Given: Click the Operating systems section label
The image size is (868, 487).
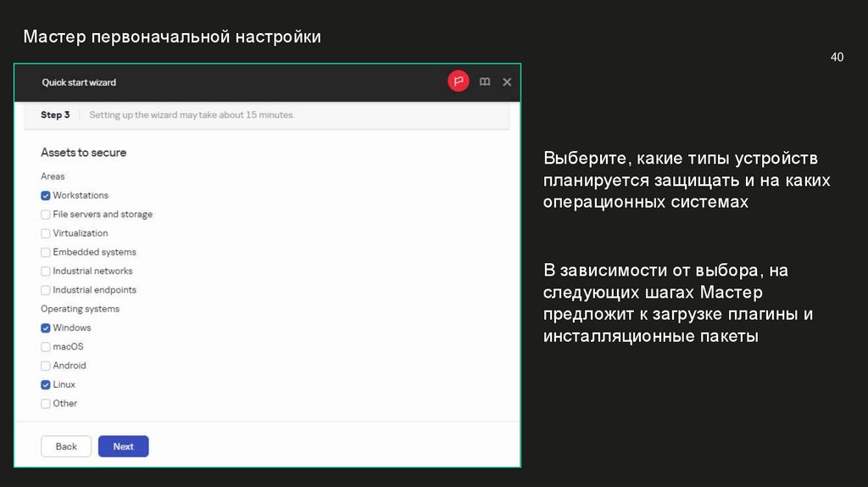Looking at the screenshot, I should coord(81,309).
